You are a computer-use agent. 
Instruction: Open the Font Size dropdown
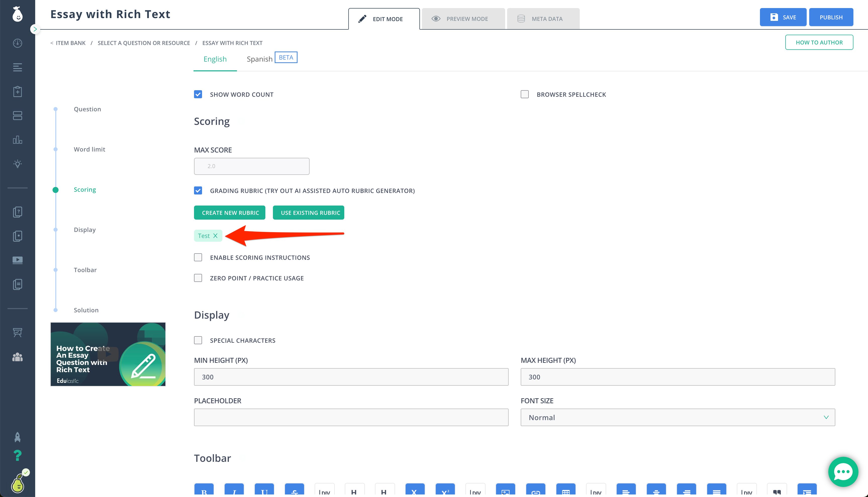(678, 417)
